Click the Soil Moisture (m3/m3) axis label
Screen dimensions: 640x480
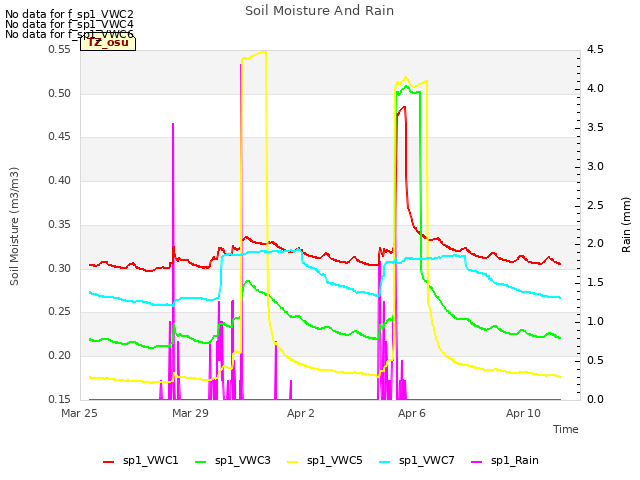pos(15,226)
